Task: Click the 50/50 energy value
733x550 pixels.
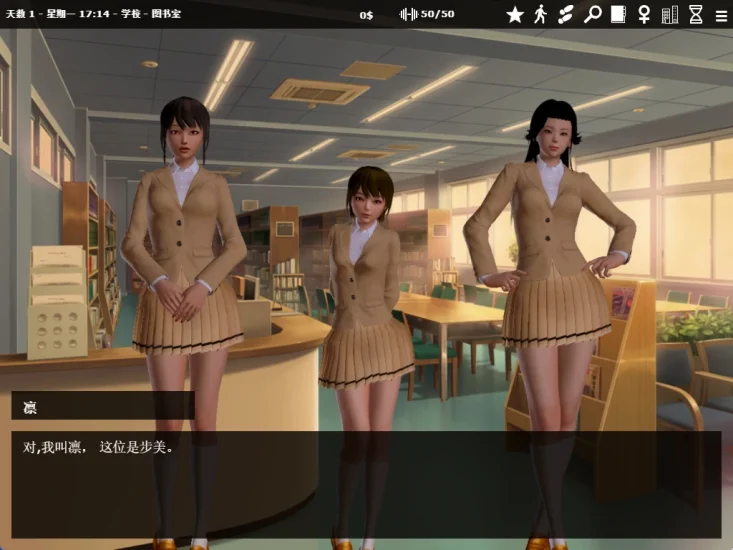Action: click(x=438, y=14)
